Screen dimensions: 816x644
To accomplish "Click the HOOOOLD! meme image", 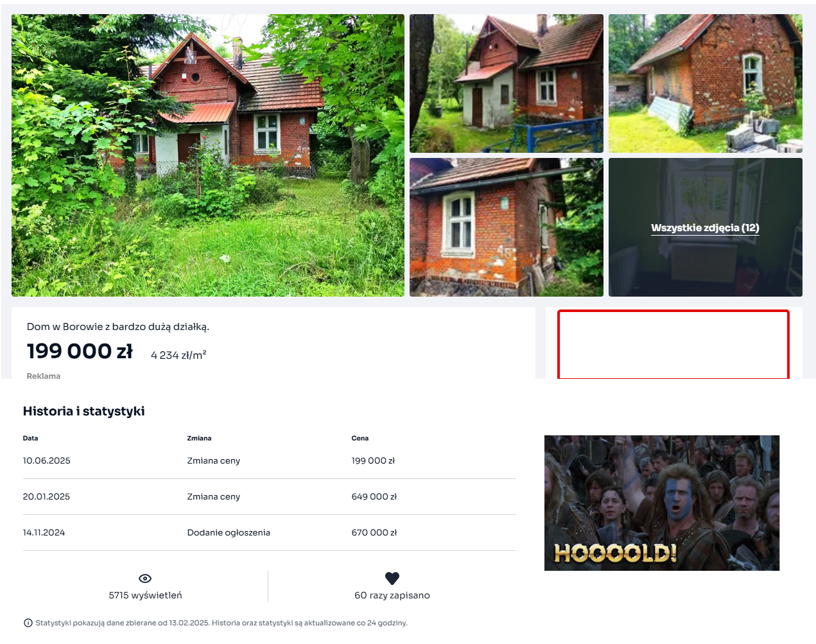I will coord(662,503).
